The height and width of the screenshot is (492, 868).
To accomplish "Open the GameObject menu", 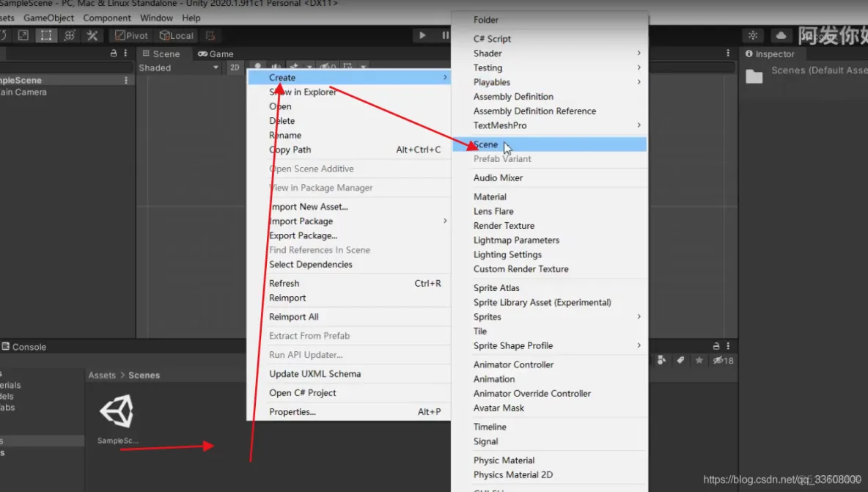I will (48, 18).
